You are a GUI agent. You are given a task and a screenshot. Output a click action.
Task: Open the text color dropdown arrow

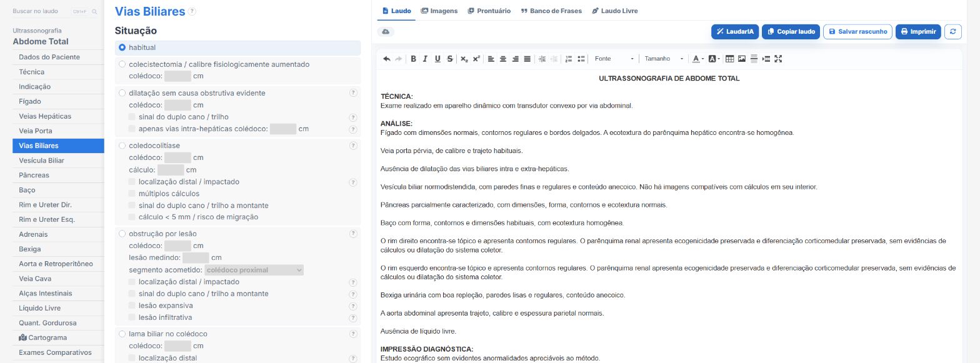tap(704, 59)
